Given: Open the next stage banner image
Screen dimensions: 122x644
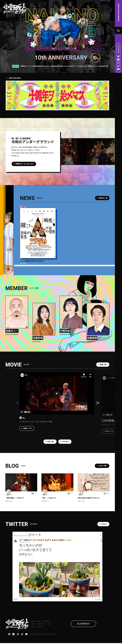Looking at the screenshot, I should pyautogui.click(x=57, y=95).
